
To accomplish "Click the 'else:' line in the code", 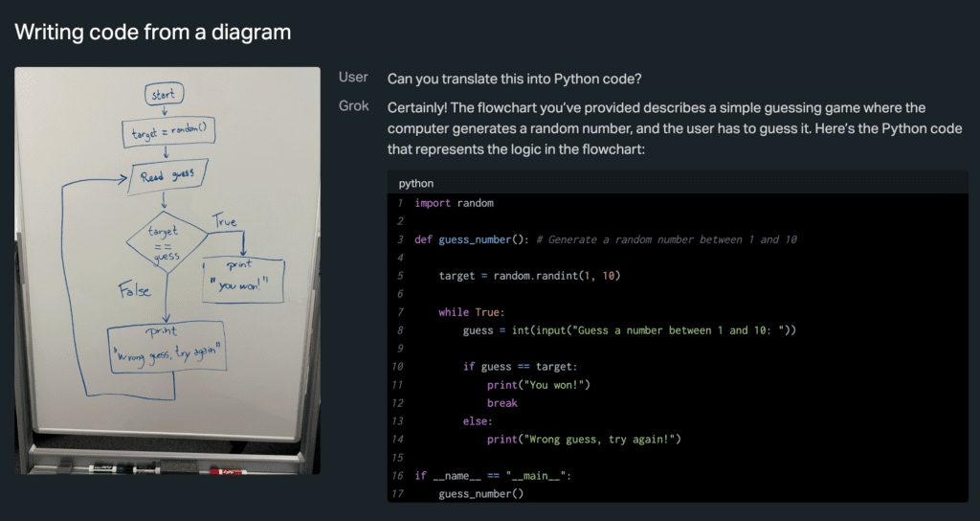I will pos(477,421).
